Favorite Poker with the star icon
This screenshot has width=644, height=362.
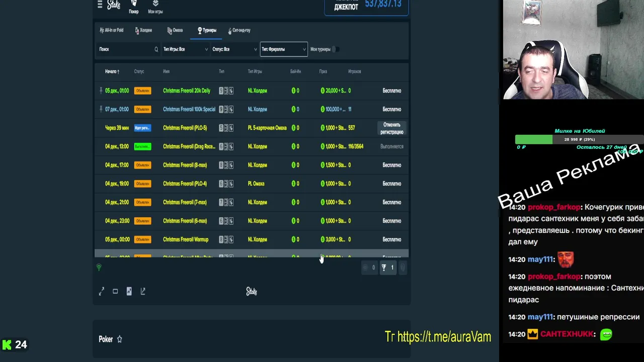120,339
